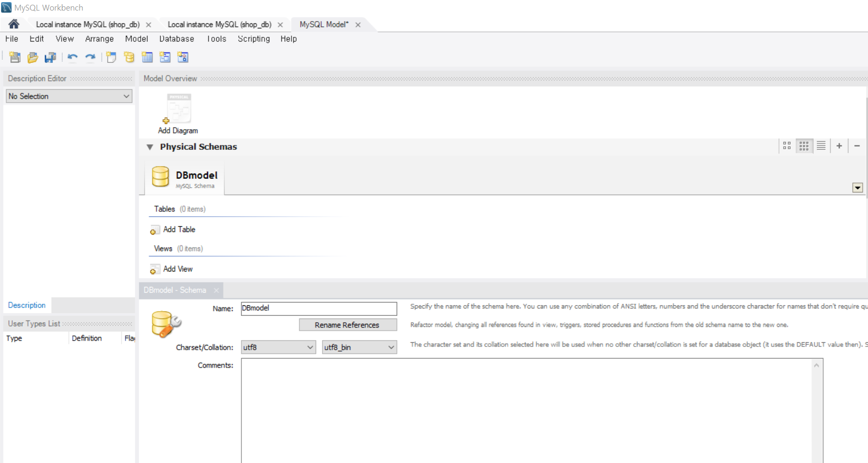Open the schema tab options arrow
This screenshot has width=868, height=463.
[857, 188]
